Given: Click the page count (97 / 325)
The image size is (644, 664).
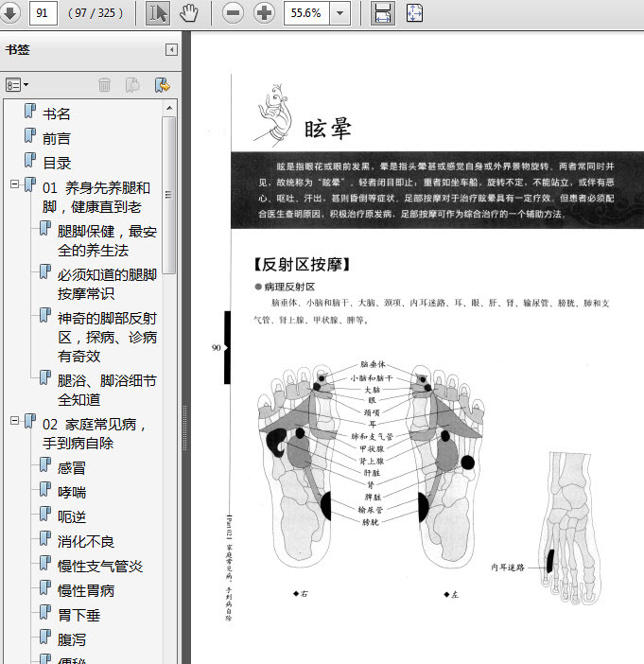Looking at the screenshot, I should click(96, 13).
